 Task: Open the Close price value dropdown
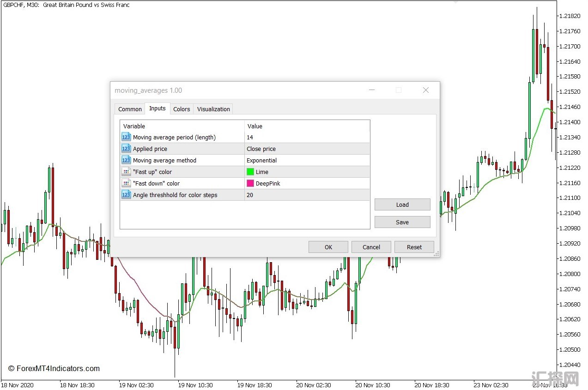point(307,149)
